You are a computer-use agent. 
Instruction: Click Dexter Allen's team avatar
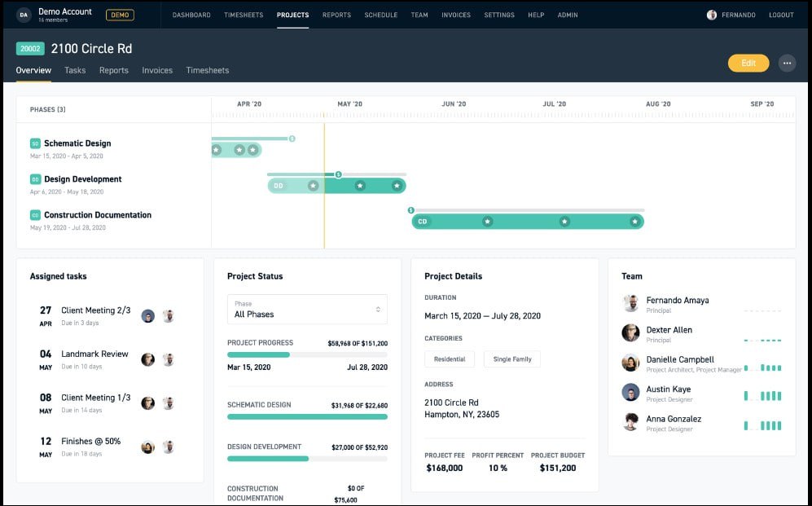click(x=630, y=333)
